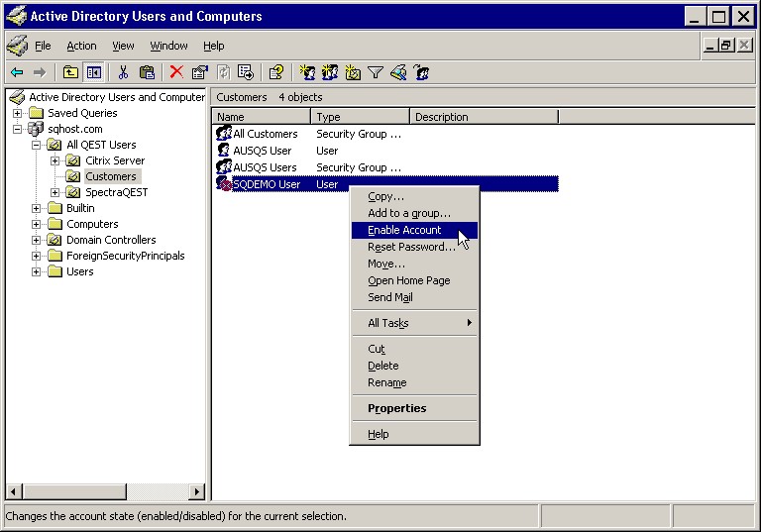Click the tree pane horizontal scrollbar right arrow
The image size is (761, 532).
(197, 492)
